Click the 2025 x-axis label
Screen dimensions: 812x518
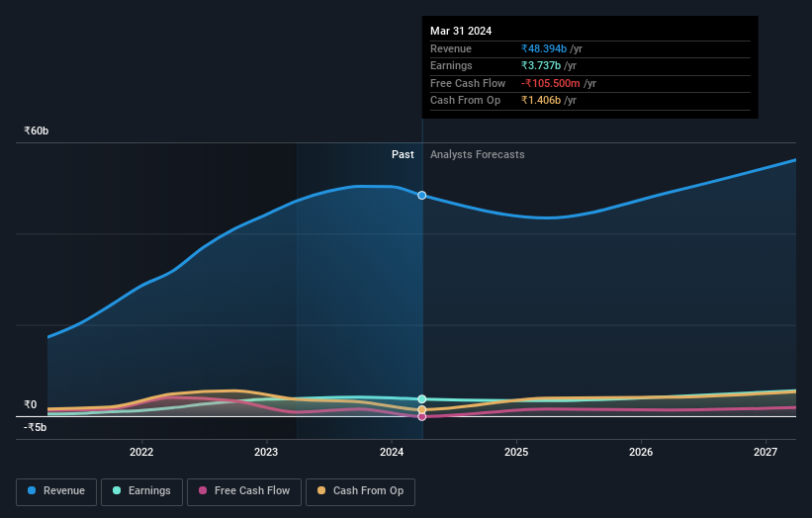(x=516, y=452)
